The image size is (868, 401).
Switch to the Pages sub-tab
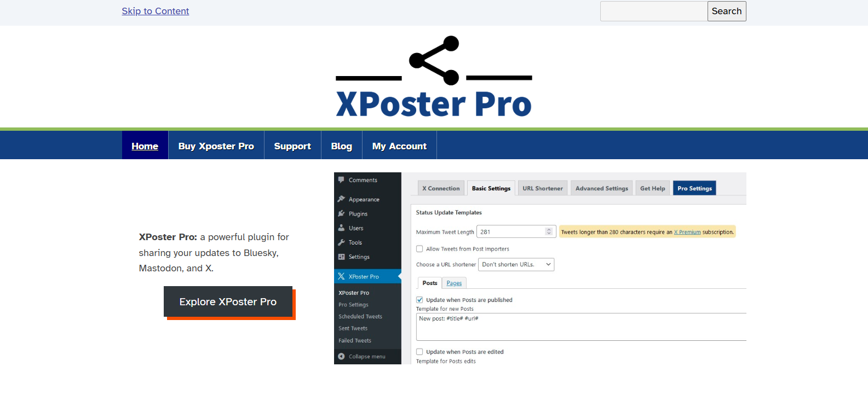(454, 283)
